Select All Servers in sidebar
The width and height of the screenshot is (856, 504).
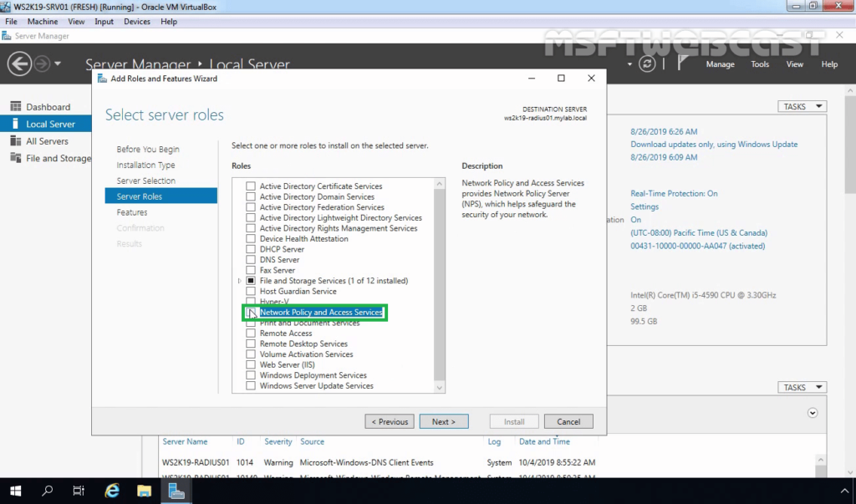click(x=46, y=141)
